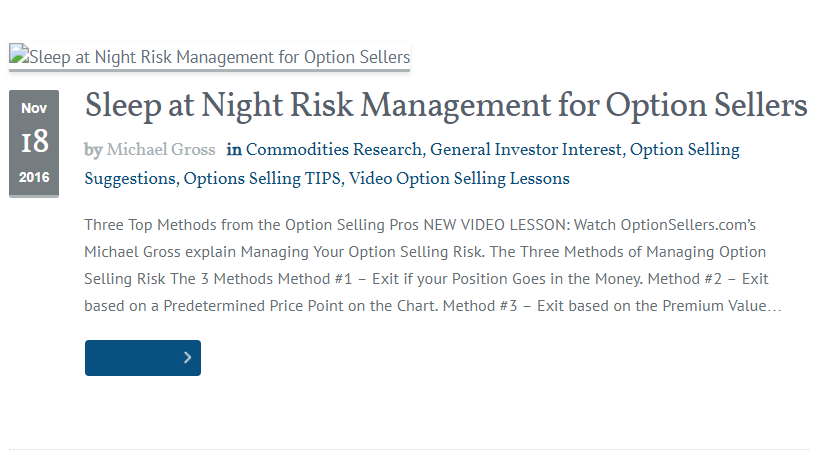Click the large '18' day number
Image resolution: width=816 pixels, height=459 pixels.
[34, 142]
